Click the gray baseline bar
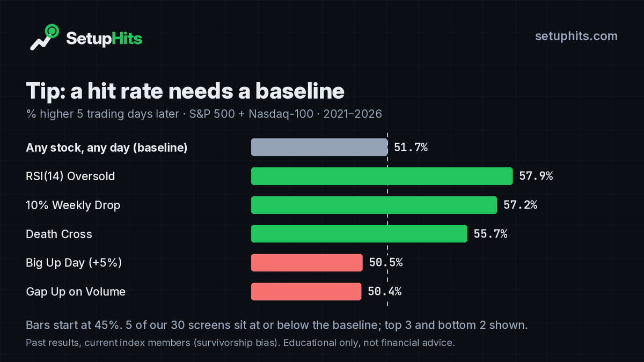The height and width of the screenshot is (362, 644). (319, 147)
